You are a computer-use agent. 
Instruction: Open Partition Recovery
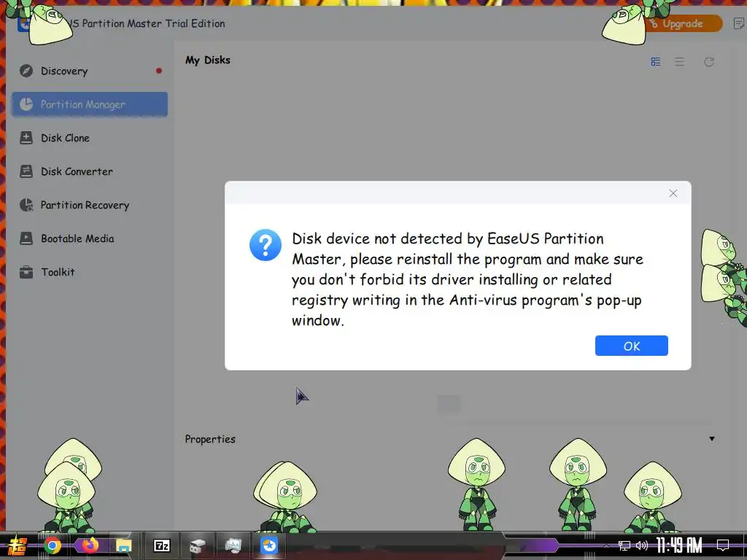(x=90, y=205)
